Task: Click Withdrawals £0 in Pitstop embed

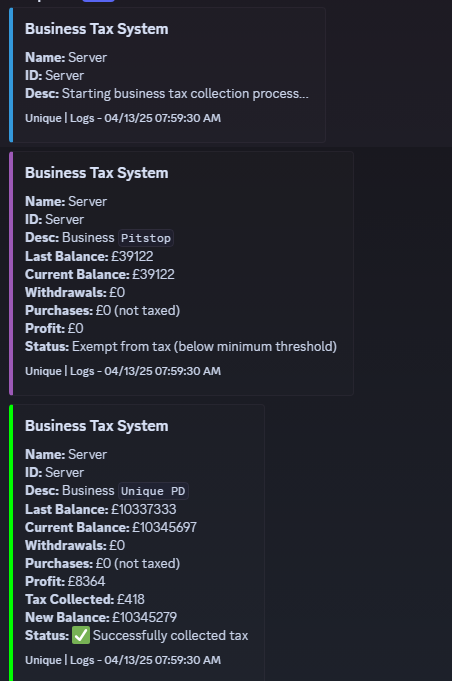Action: (x=75, y=292)
